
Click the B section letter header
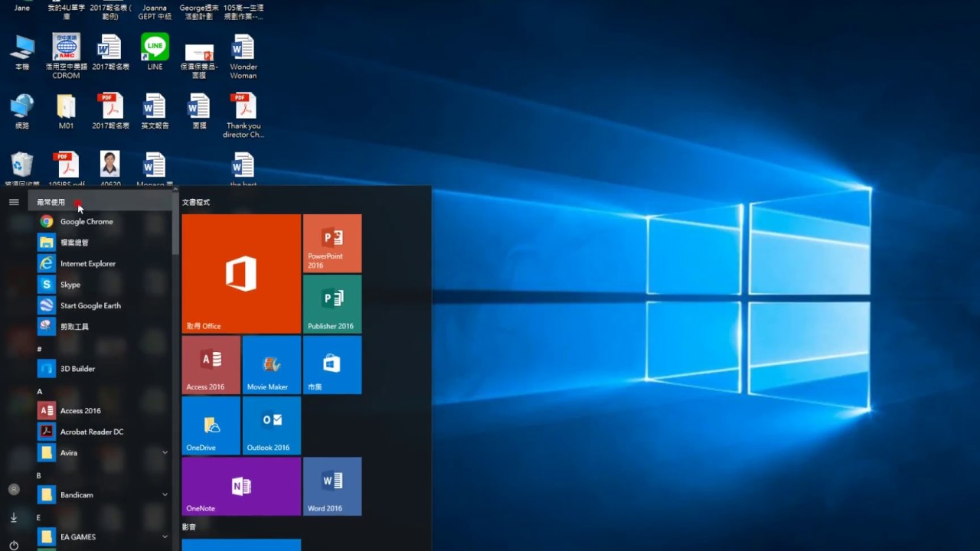pos(39,475)
